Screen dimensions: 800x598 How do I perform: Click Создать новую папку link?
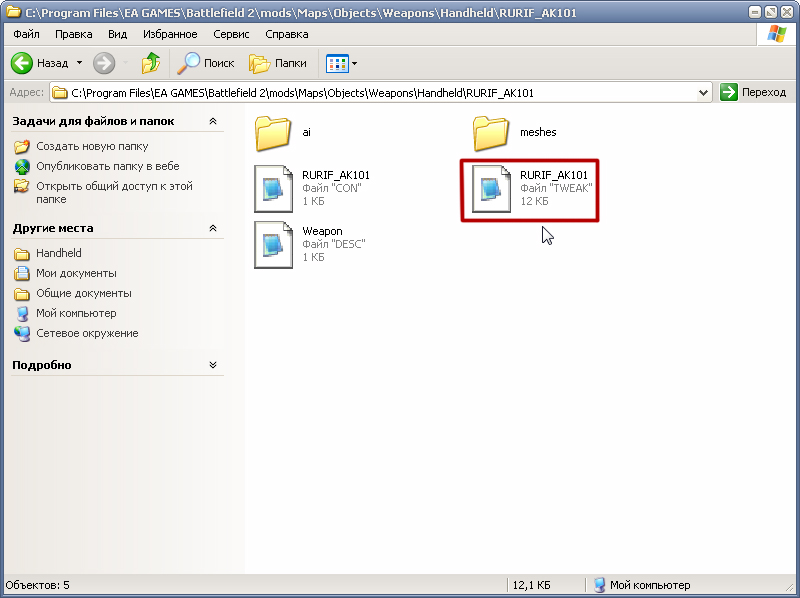pos(92,146)
